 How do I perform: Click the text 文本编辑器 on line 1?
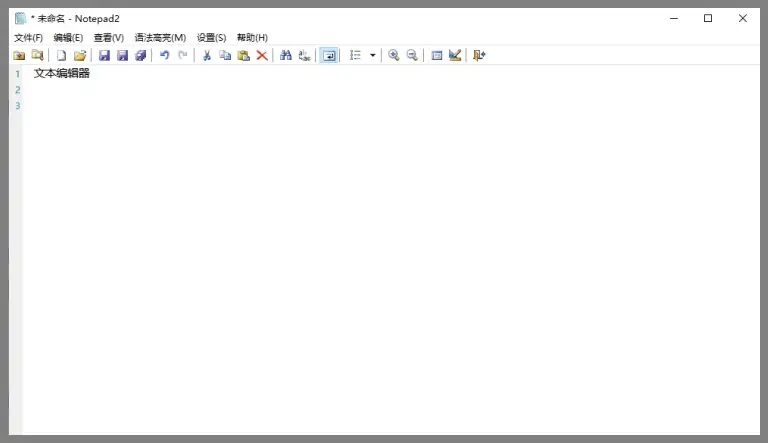[62, 73]
